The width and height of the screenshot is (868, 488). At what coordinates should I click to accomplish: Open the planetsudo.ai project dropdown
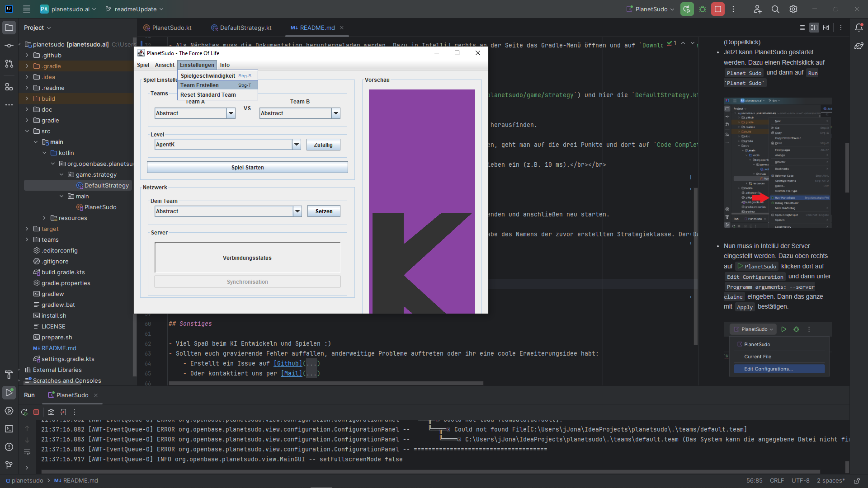(x=68, y=9)
